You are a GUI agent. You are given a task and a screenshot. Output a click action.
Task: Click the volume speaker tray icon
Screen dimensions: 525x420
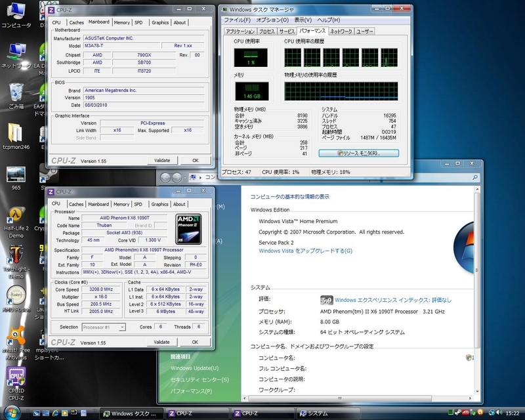pos(499,413)
